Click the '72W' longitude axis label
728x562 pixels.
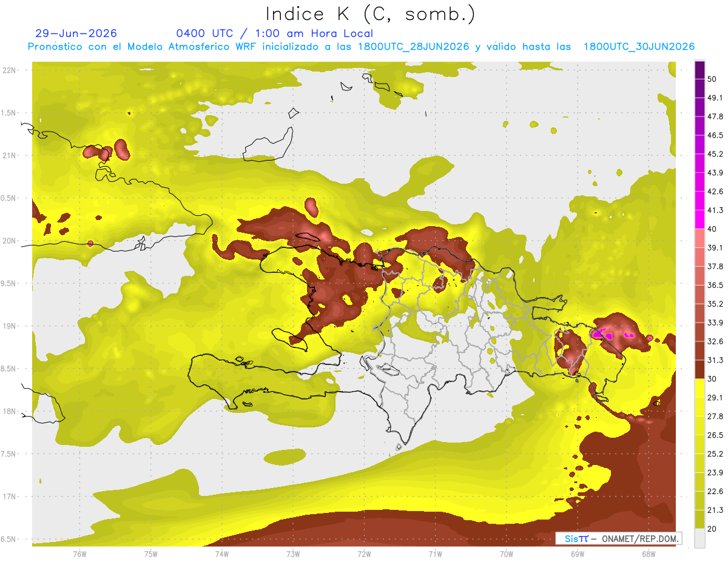point(364,554)
